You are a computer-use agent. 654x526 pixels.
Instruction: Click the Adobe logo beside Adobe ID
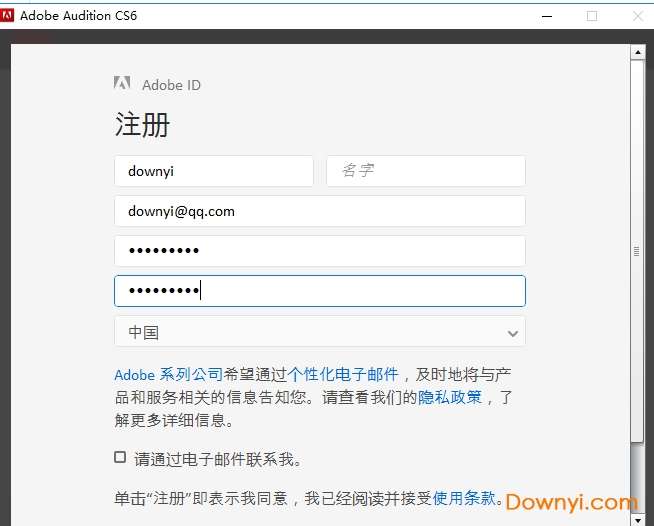click(x=122, y=83)
